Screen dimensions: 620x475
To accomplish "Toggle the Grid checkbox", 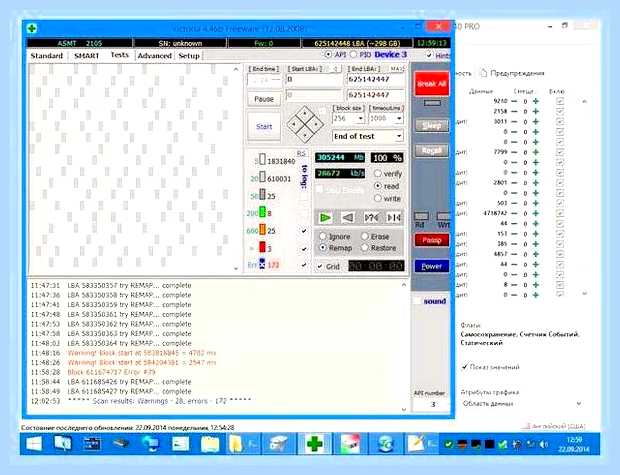I will coord(319,267).
